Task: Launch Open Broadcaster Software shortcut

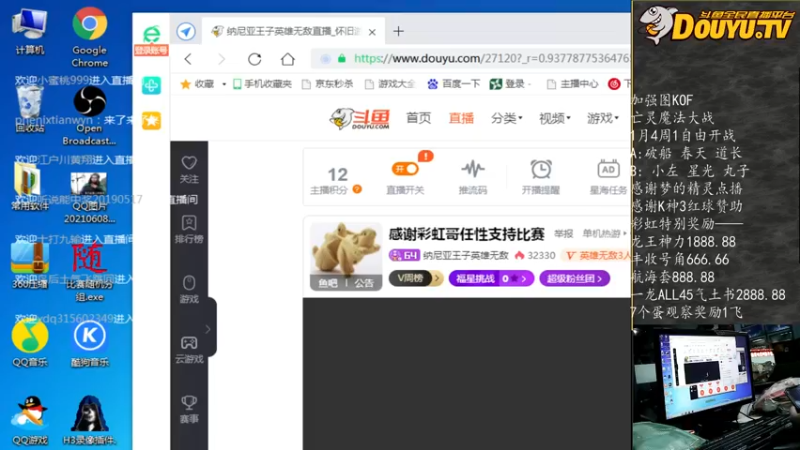Action: tap(89, 115)
